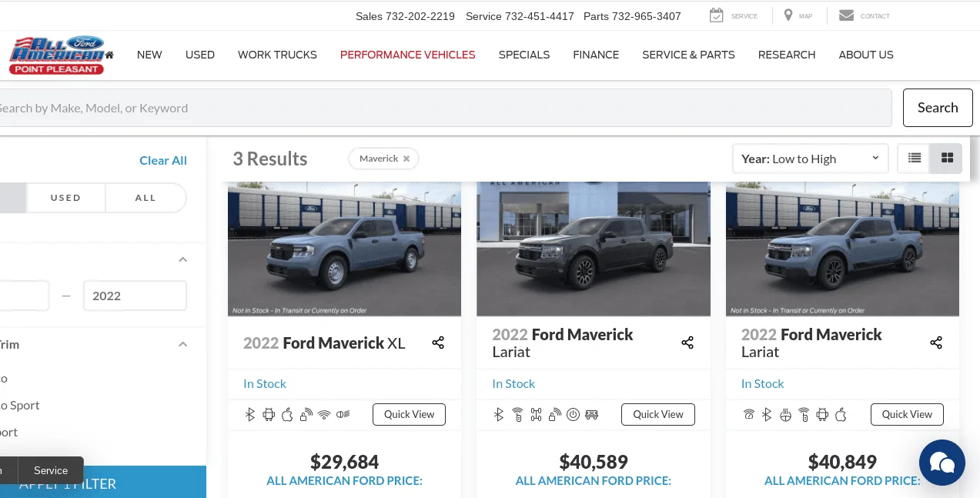This screenshot has height=498, width=980.
Task: Select the USED inventory toggle
Action: [x=65, y=198]
